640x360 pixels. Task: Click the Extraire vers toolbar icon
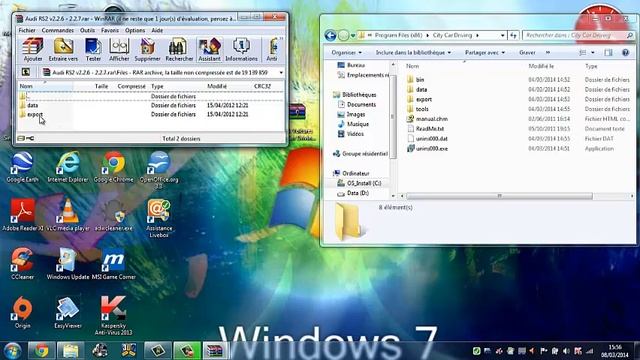(x=63, y=49)
